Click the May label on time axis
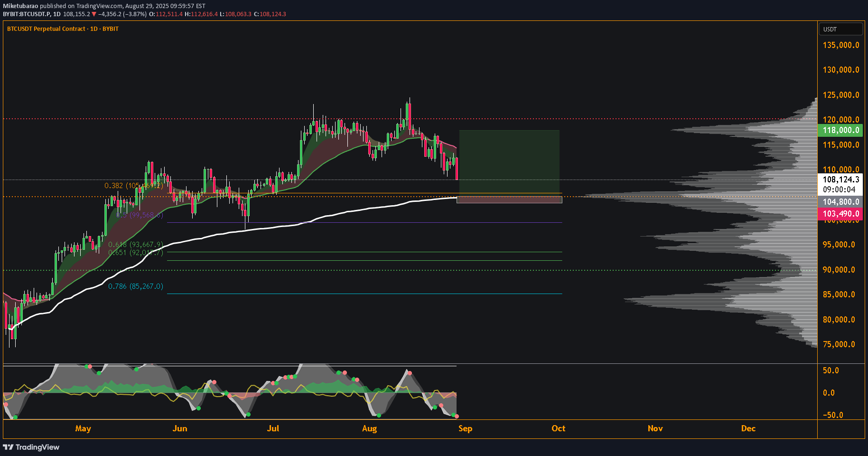Viewport: 868px width, 456px height. coord(83,428)
